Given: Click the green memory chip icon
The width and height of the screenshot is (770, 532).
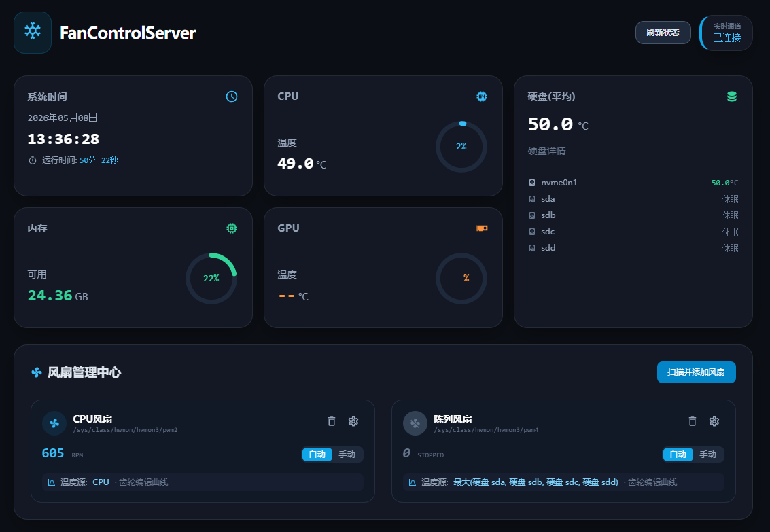Looking at the screenshot, I should (232, 228).
